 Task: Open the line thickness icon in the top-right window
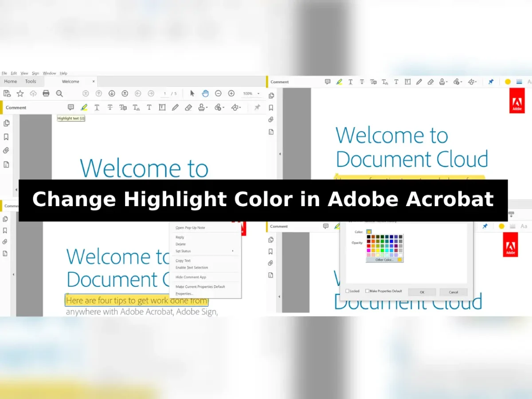pos(519,82)
